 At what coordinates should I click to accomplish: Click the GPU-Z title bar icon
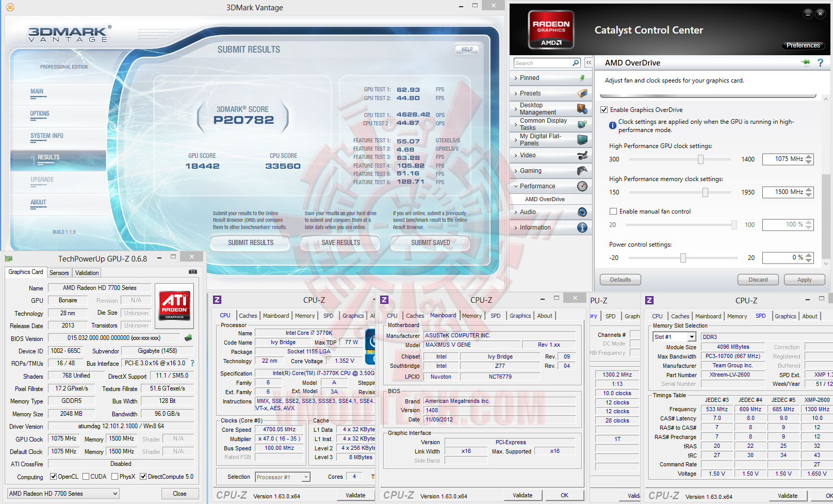pyautogui.click(x=8, y=258)
